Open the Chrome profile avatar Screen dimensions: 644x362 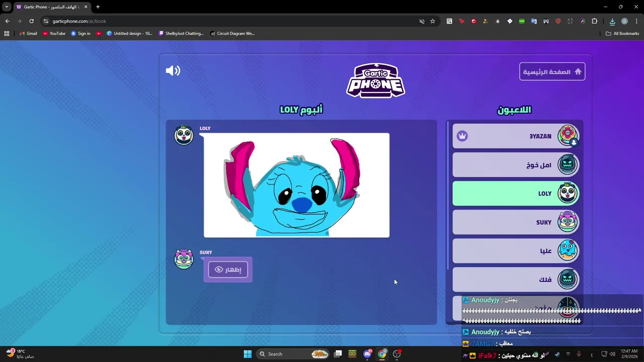[x=624, y=21]
